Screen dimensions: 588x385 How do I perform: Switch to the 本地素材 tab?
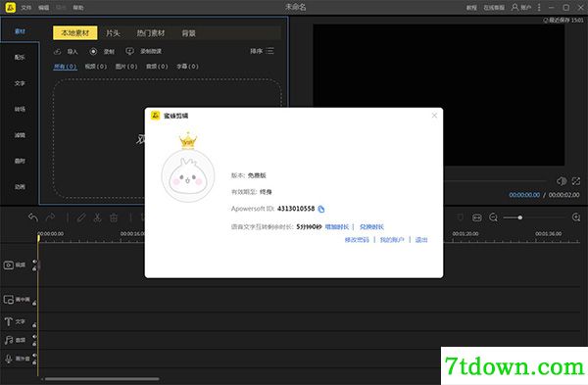[x=75, y=33]
